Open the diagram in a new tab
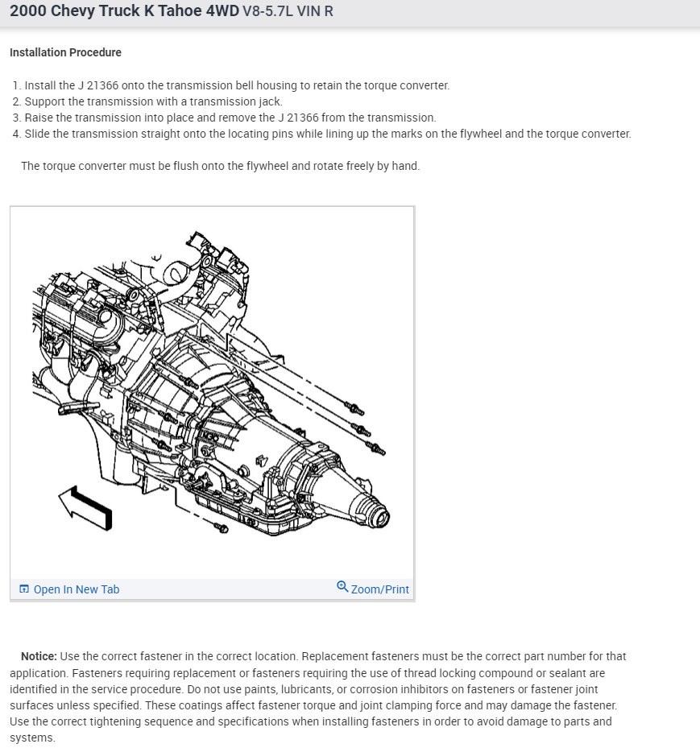700x748 pixels. pyautogui.click(x=76, y=589)
